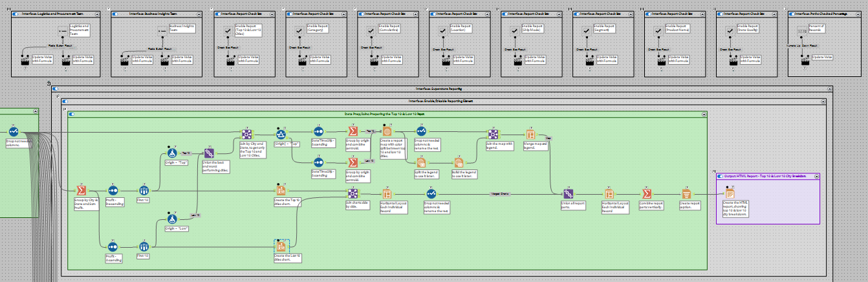Image resolution: width=868 pixels, height=282 pixels.
Task: Select the Radio Button tool 'Business Insights Team'
Action: (x=163, y=30)
